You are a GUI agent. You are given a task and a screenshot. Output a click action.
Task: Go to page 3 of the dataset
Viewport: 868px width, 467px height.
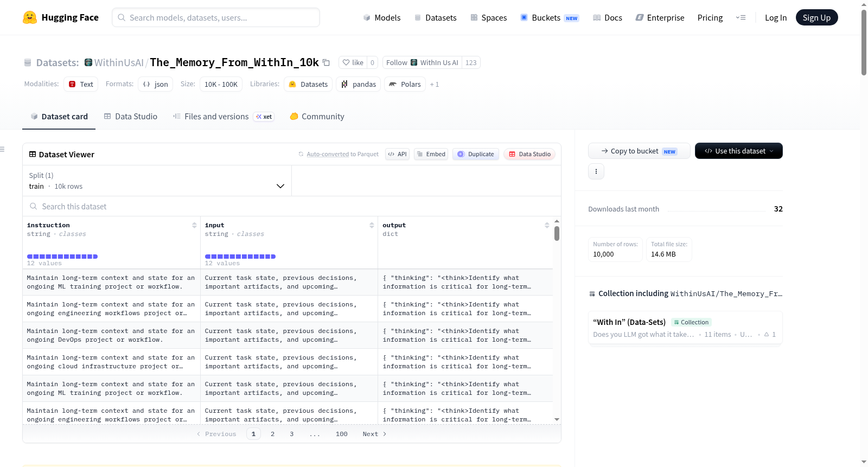pos(292,434)
